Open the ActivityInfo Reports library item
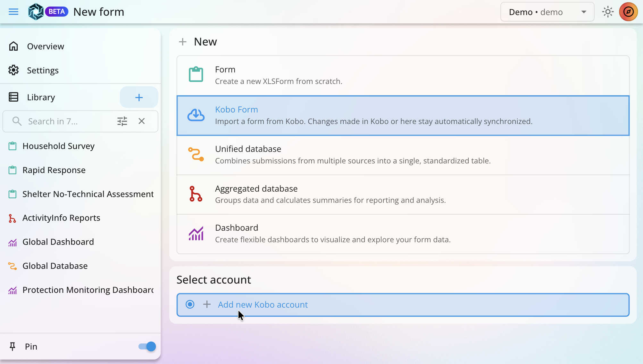 pos(61,218)
